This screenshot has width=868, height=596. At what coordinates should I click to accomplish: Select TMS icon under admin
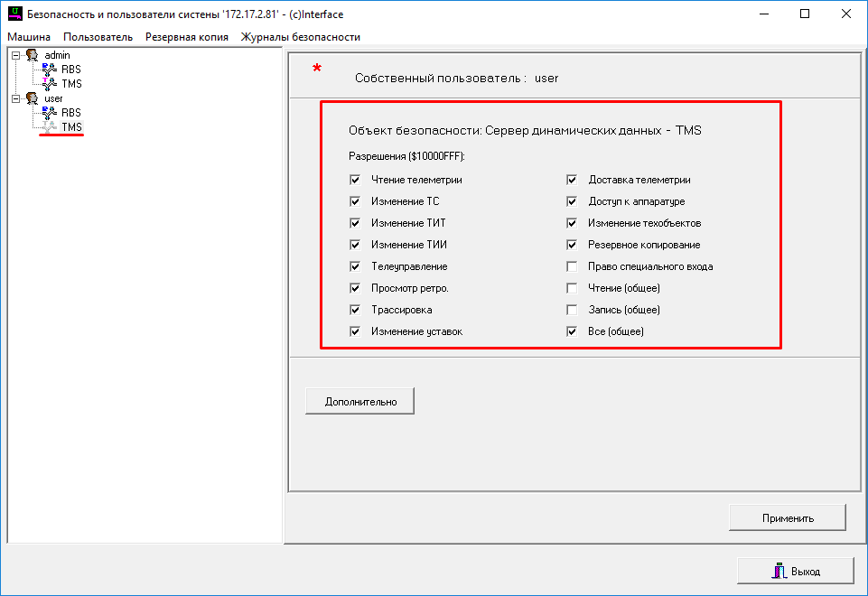pyautogui.click(x=50, y=84)
